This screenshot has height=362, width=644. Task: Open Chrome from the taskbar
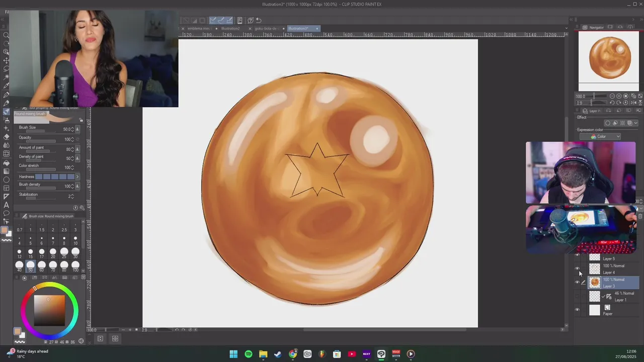coord(293,354)
